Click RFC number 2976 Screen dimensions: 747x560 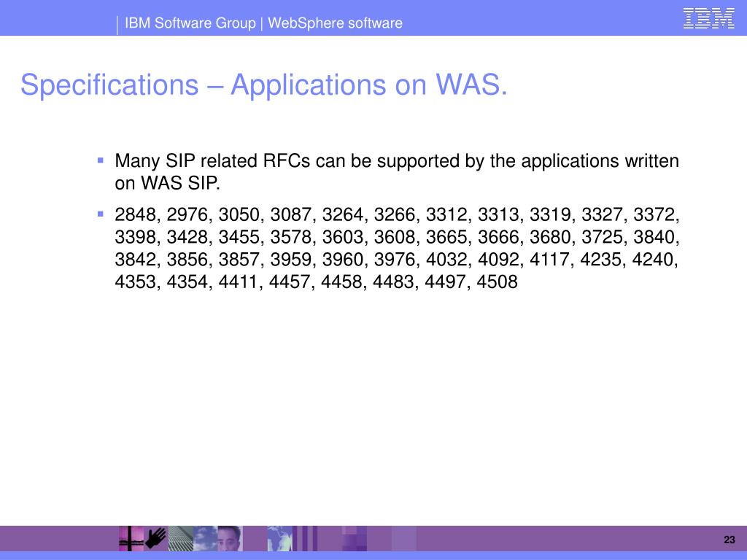pyautogui.click(x=187, y=215)
